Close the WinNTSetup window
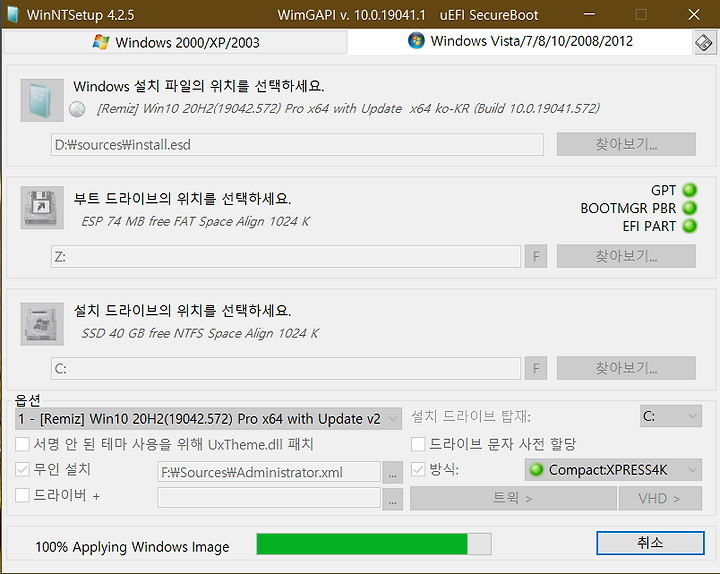 (694, 14)
